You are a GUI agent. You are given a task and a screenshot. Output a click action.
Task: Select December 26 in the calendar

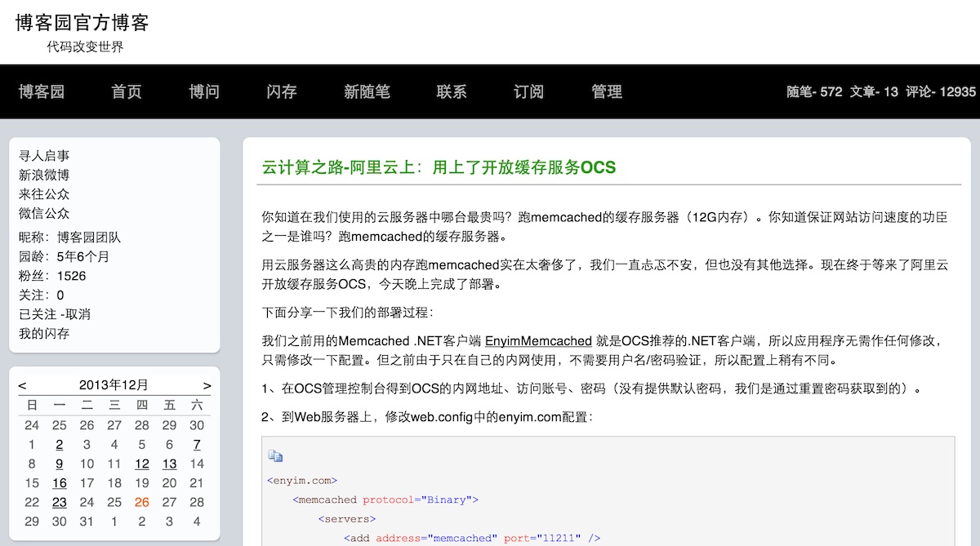[142, 503]
